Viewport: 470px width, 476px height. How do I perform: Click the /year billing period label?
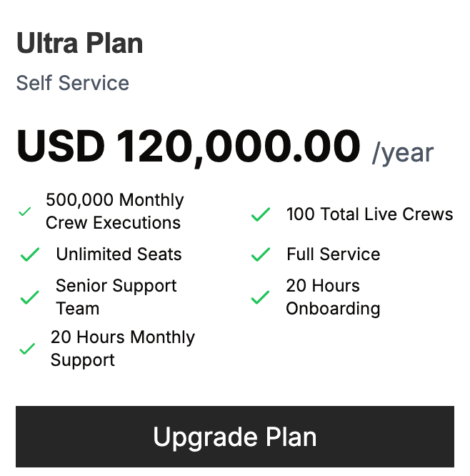point(402,152)
